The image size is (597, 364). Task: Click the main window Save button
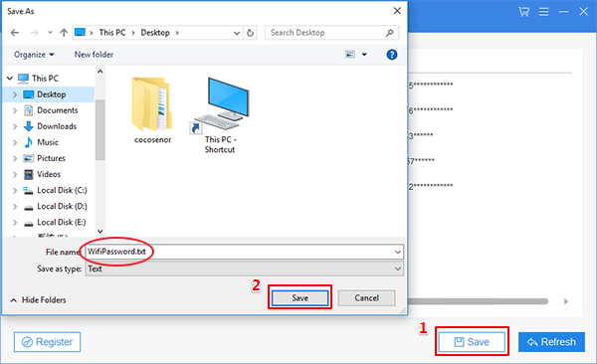[472, 342]
